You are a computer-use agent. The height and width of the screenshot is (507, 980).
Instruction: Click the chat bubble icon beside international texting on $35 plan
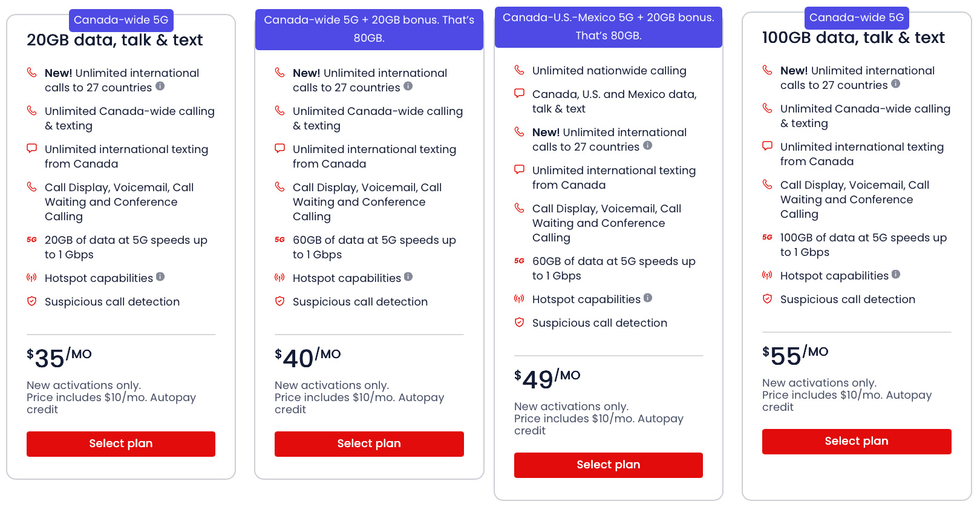click(x=32, y=148)
